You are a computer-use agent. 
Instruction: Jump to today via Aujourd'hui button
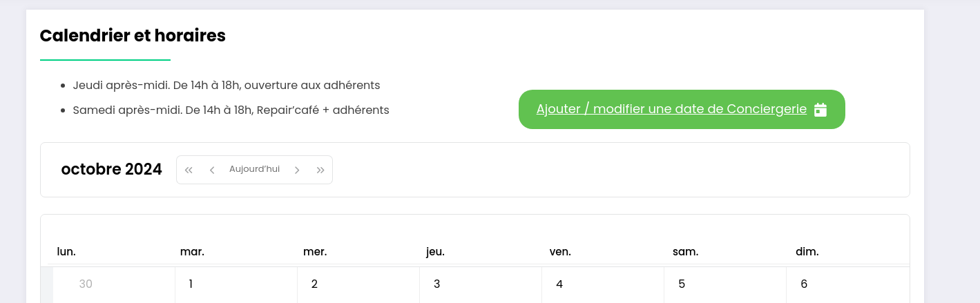(254, 170)
